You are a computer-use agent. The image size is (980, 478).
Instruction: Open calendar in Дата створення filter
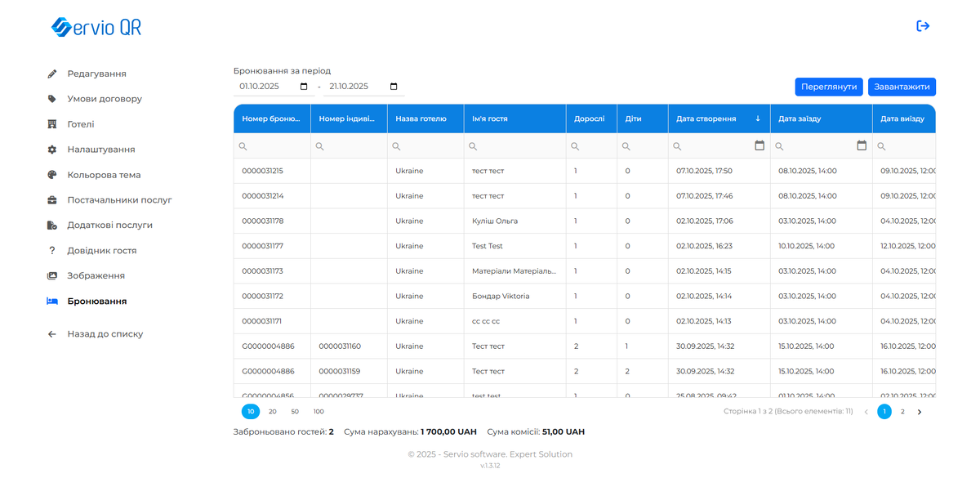point(759,145)
